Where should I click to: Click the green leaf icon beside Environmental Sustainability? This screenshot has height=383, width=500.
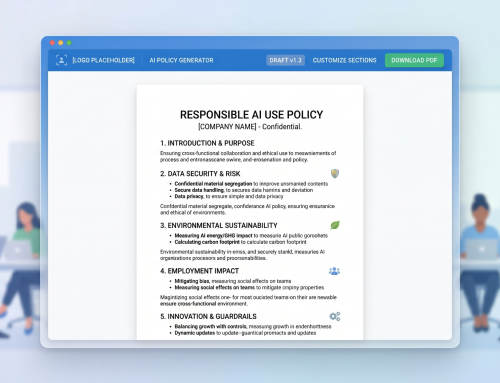tap(335, 225)
